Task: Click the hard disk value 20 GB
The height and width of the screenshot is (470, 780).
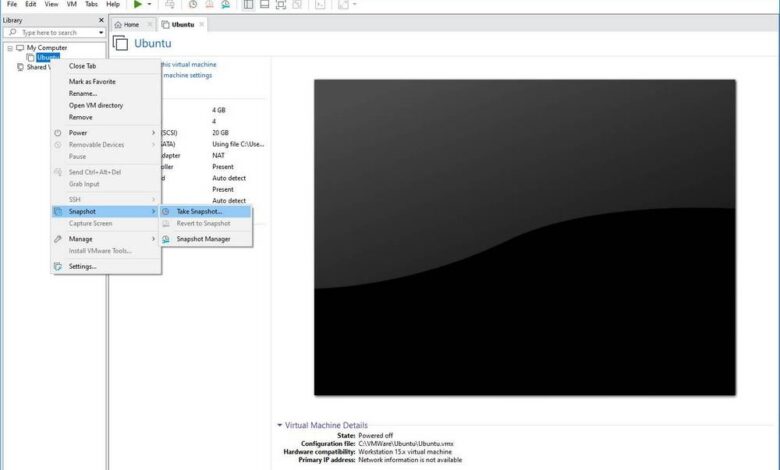Action: [x=220, y=132]
